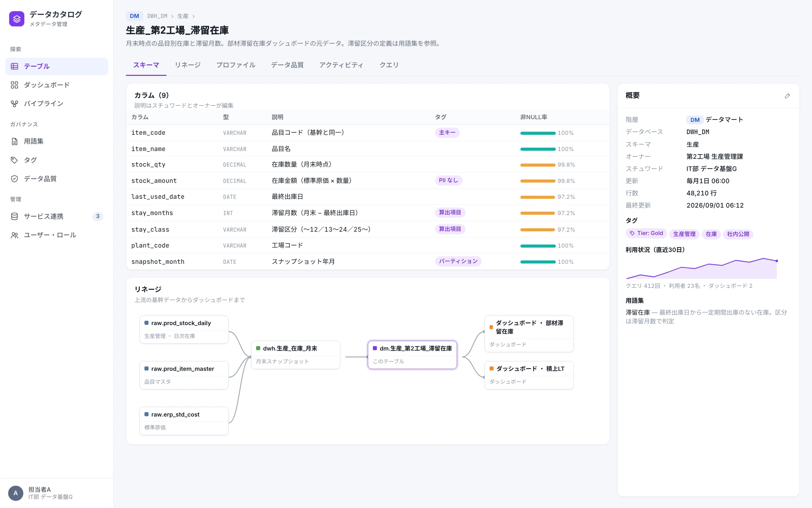Click the 在庫 tag chip
Viewport: 812px width, 508px height.
(x=711, y=234)
